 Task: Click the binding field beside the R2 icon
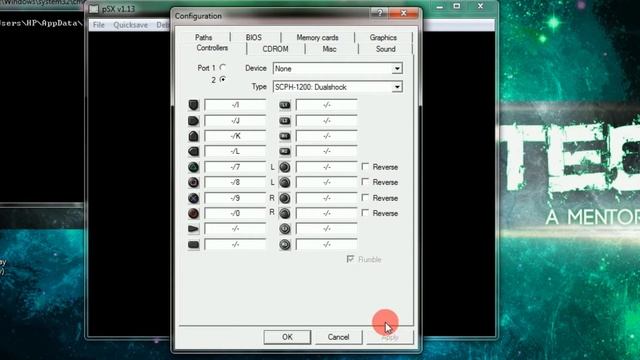(327, 151)
